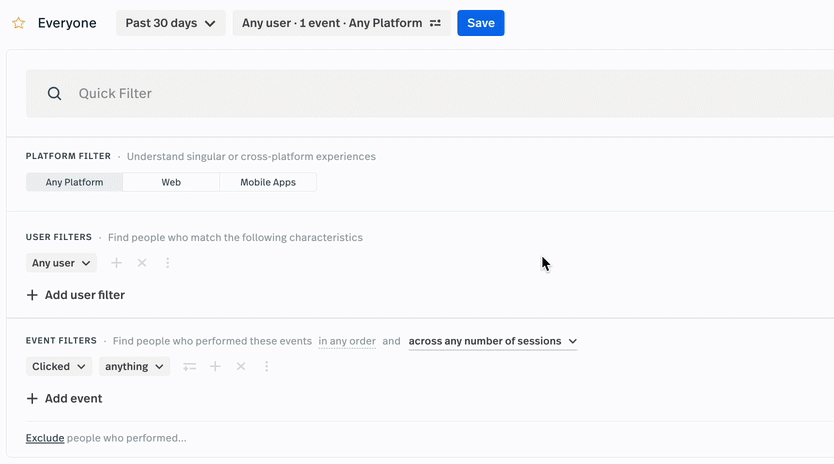
Task: Open the anything target dropdown
Action: pyautogui.click(x=135, y=366)
